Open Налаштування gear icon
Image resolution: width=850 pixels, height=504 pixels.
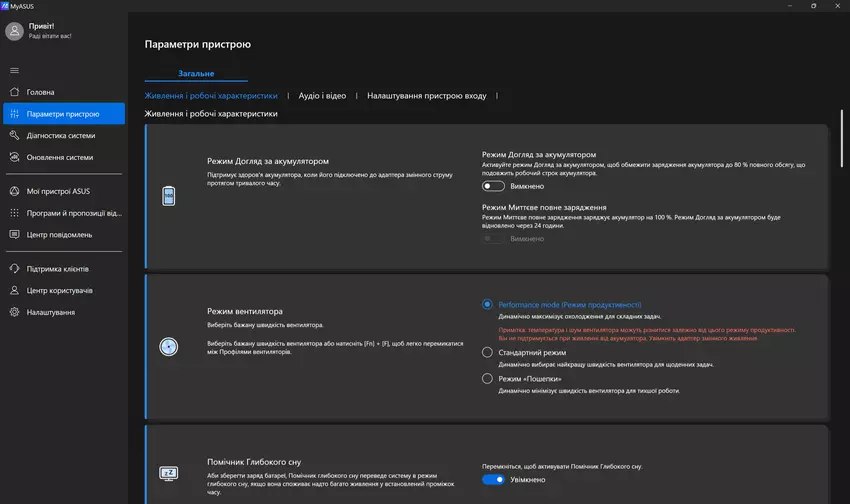pyautogui.click(x=14, y=312)
